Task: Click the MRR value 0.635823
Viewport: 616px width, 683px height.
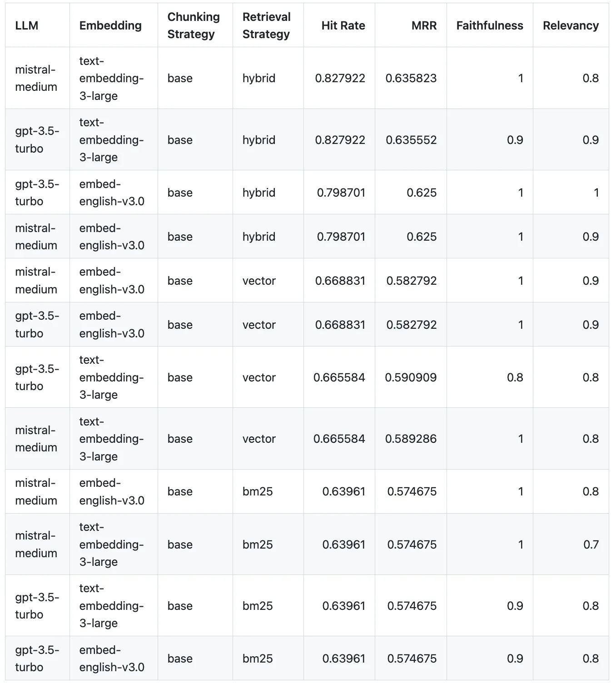Action: [x=411, y=78]
